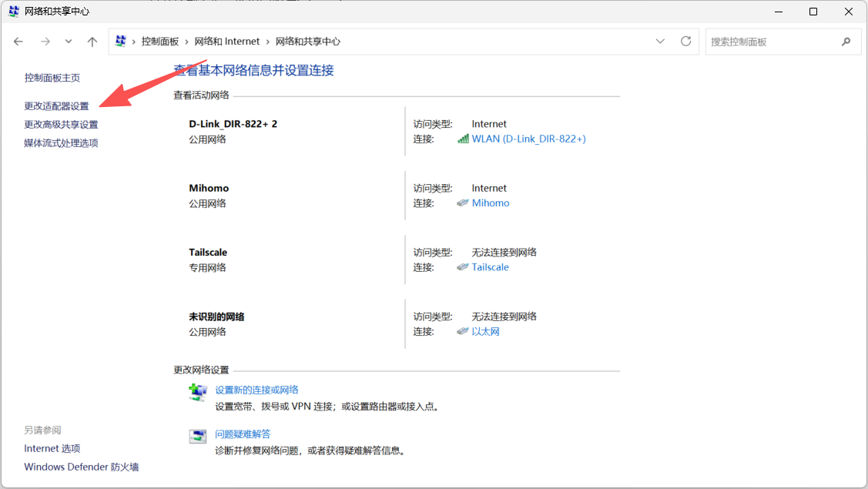
Task: Open the WLAN (D-Link_DIR-822+) connection
Action: pyautogui.click(x=528, y=139)
